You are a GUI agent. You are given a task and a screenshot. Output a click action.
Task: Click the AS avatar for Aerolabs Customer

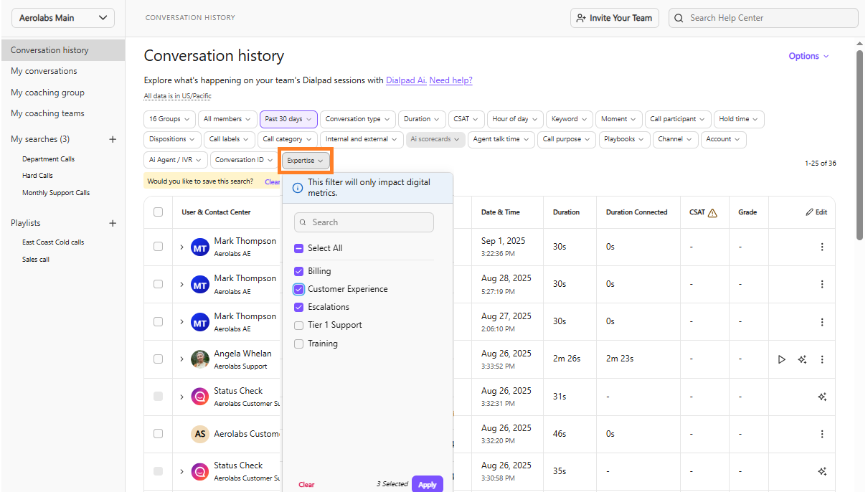tap(200, 434)
